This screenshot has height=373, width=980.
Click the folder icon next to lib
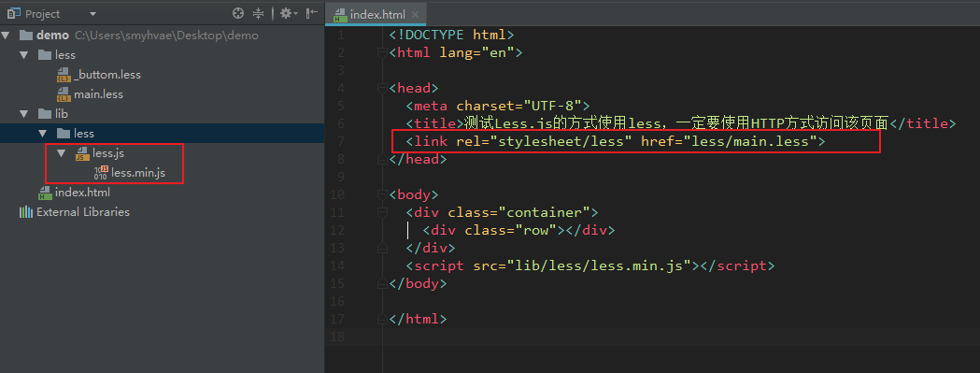click(x=44, y=113)
